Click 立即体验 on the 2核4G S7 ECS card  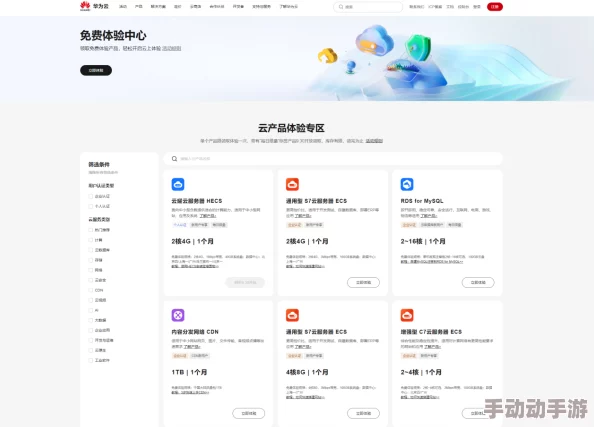click(363, 282)
